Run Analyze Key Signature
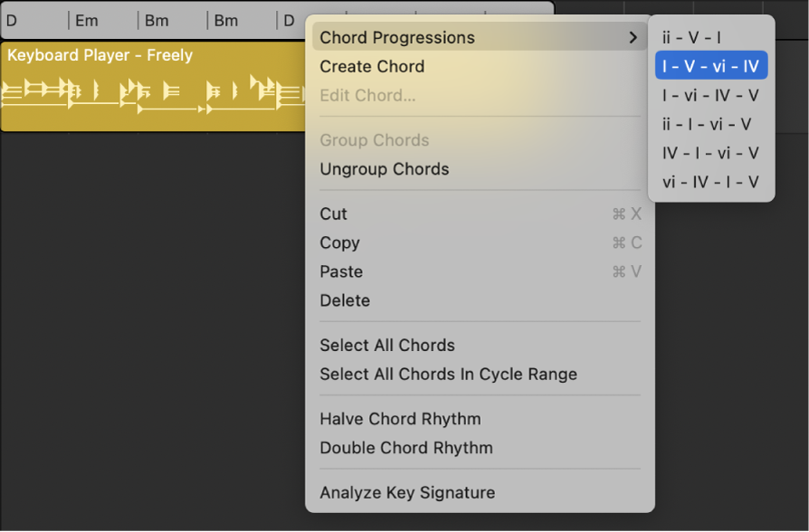 click(x=406, y=492)
